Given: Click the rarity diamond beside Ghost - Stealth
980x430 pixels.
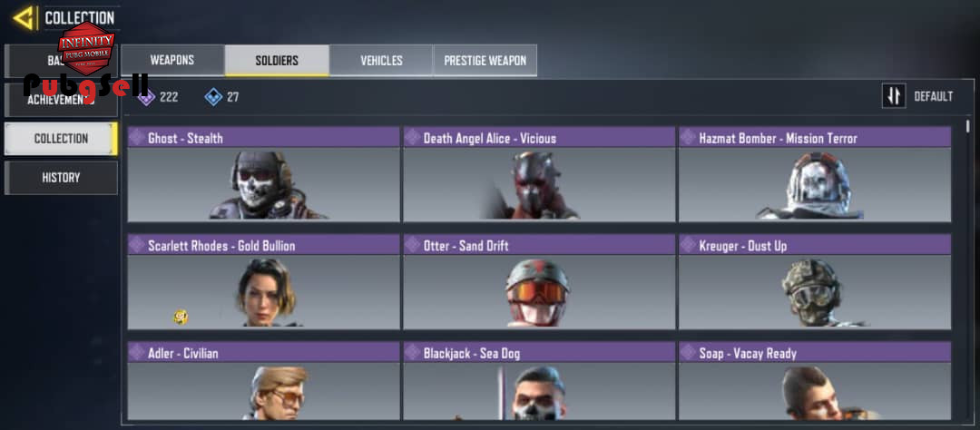Looking at the screenshot, I should [x=137, y=138].
